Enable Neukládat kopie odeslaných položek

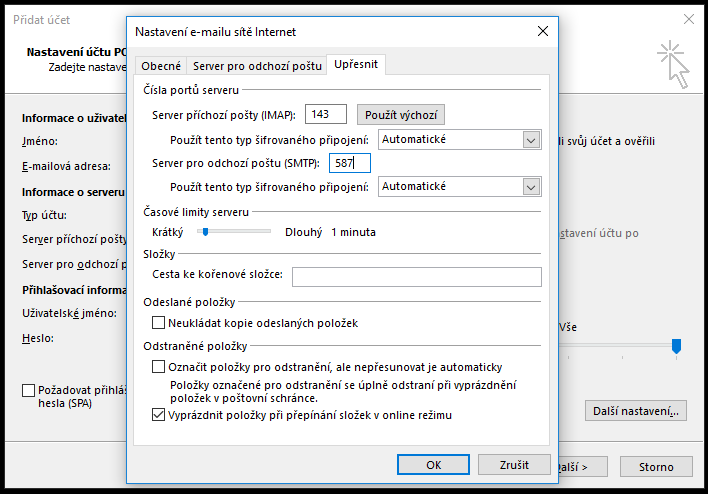click(x=158, y=323)
